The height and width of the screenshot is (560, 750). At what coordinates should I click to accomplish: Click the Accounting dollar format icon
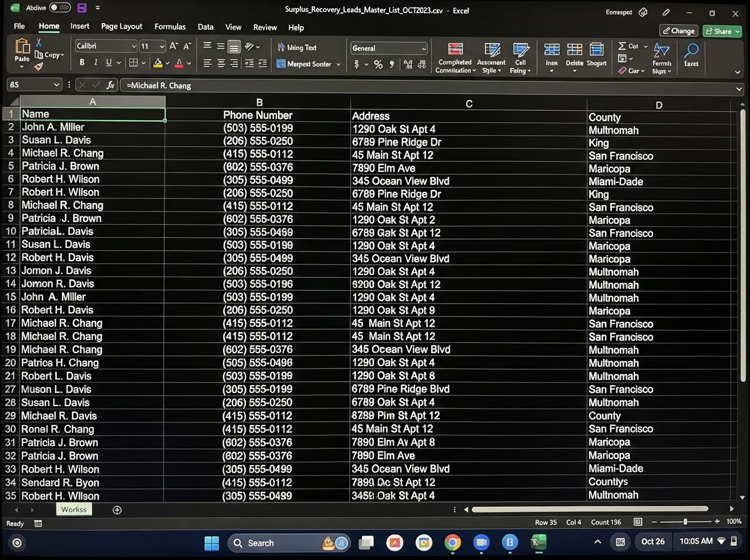[x=357, y=64]
